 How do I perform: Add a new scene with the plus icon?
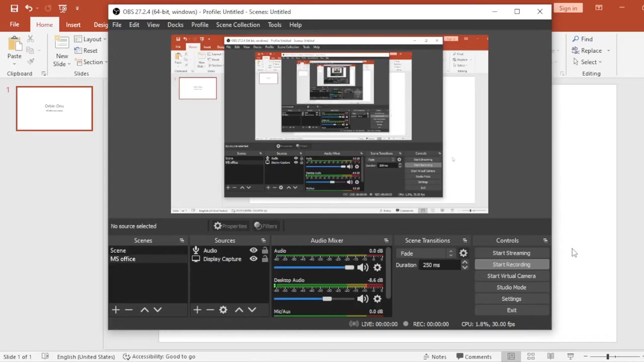pos(116,310)
